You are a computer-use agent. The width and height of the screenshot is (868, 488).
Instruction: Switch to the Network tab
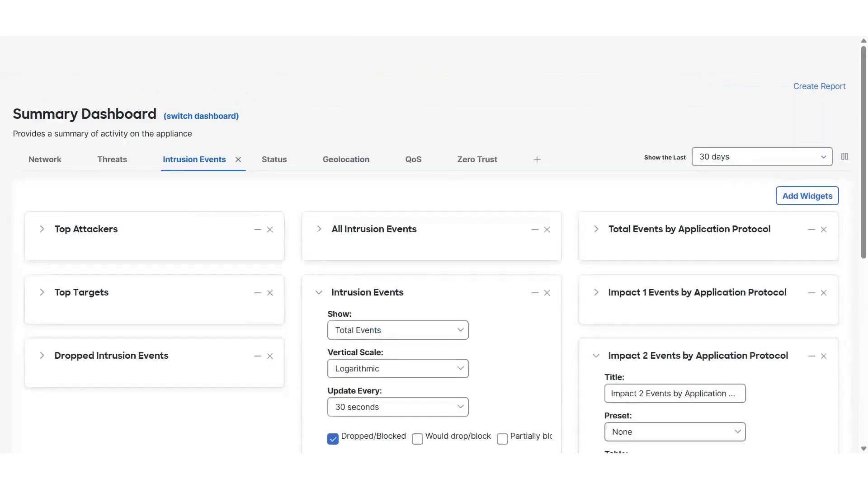[x=45, y=160]
